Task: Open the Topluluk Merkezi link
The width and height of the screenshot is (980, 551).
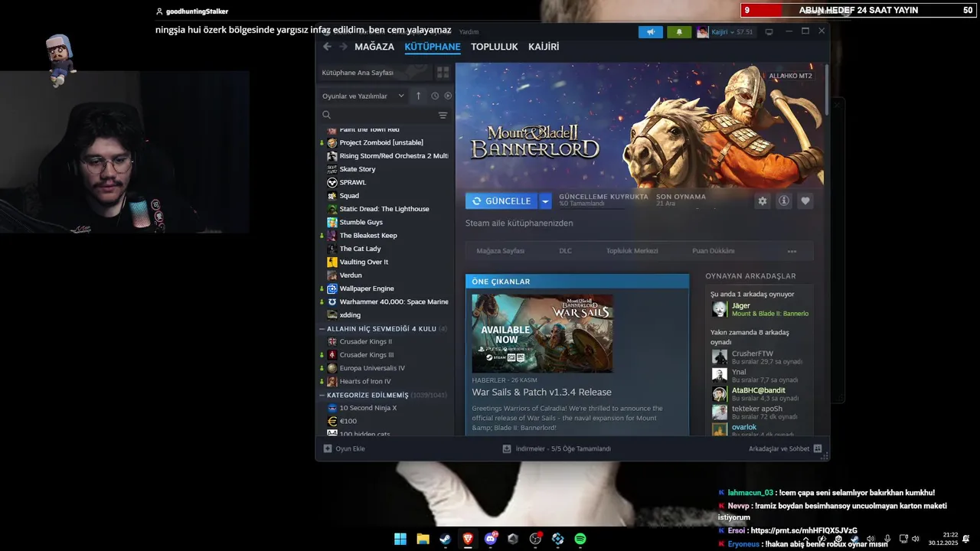Action: pyautogui.click(x=632, y=251)
